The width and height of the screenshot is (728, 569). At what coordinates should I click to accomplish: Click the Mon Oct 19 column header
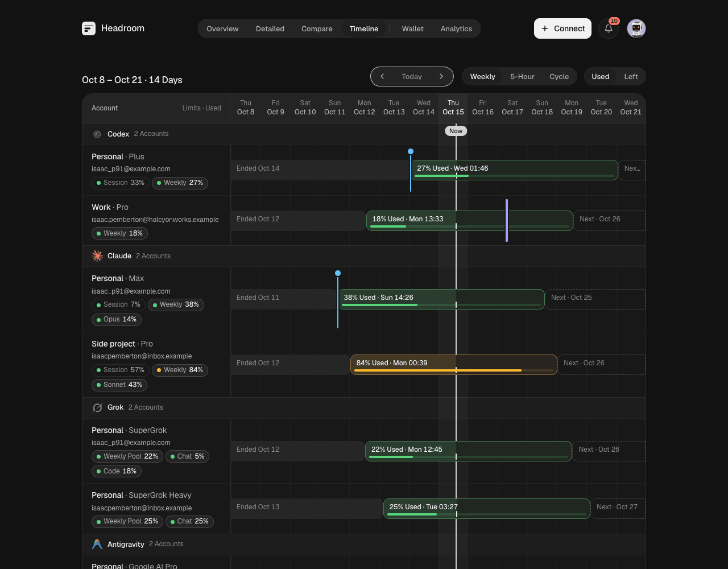click(x=572, y=108)
